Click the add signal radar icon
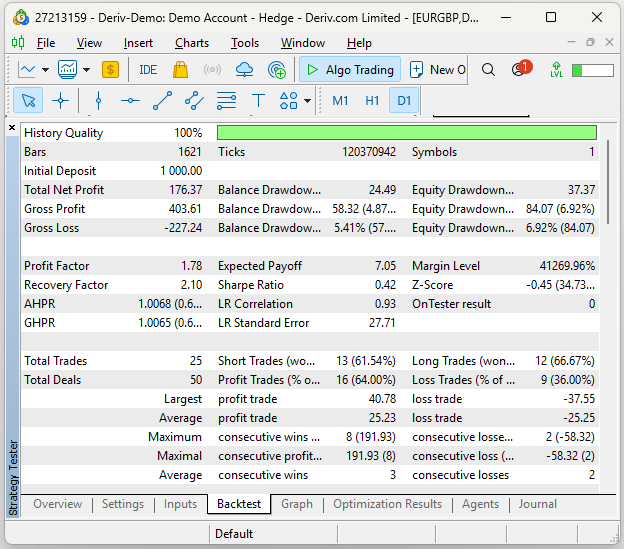Image resolution: width=624 pixels, height=549 pixels. click(277, 70)
